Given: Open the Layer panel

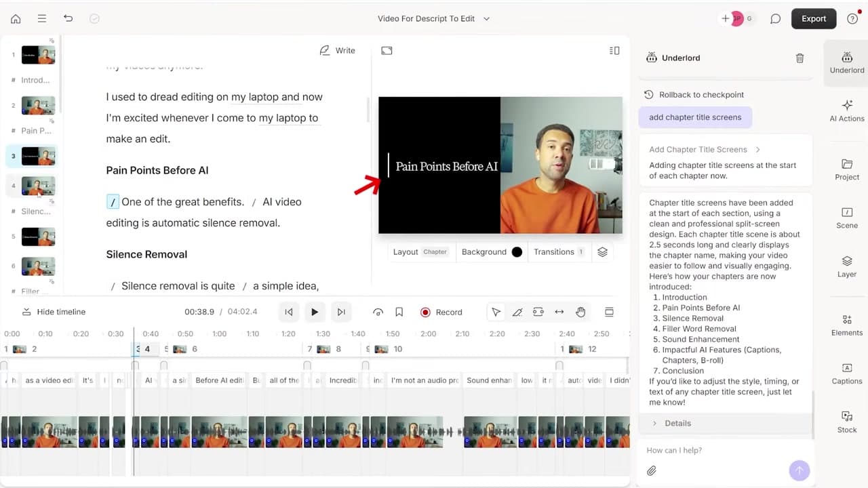Looking at the screenshot, I should [847, 266].
